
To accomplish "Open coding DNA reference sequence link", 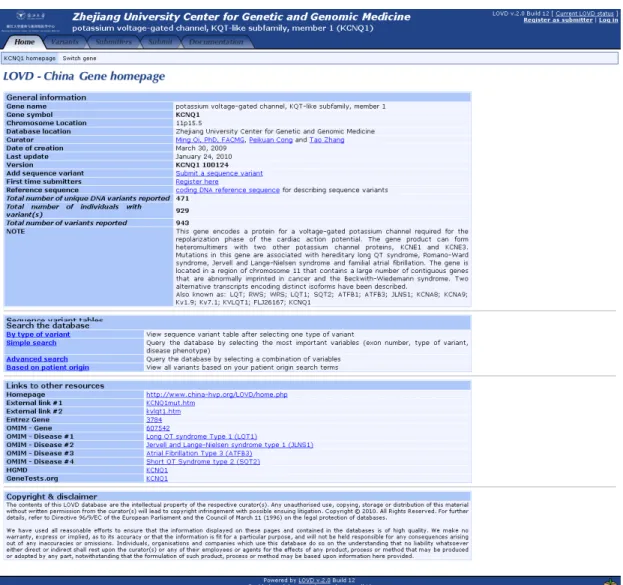I will click(228, 190).
